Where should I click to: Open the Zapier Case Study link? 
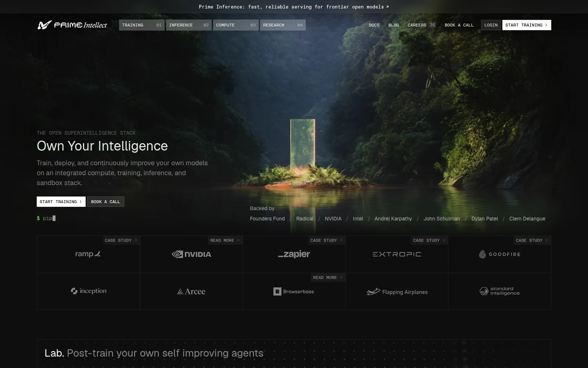pos(326,240)
